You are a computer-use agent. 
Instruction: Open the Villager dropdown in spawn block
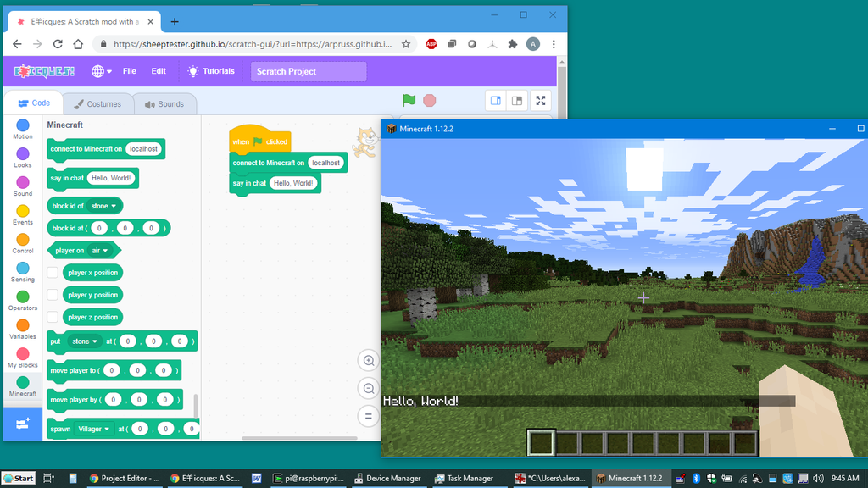tap(93, 429)
